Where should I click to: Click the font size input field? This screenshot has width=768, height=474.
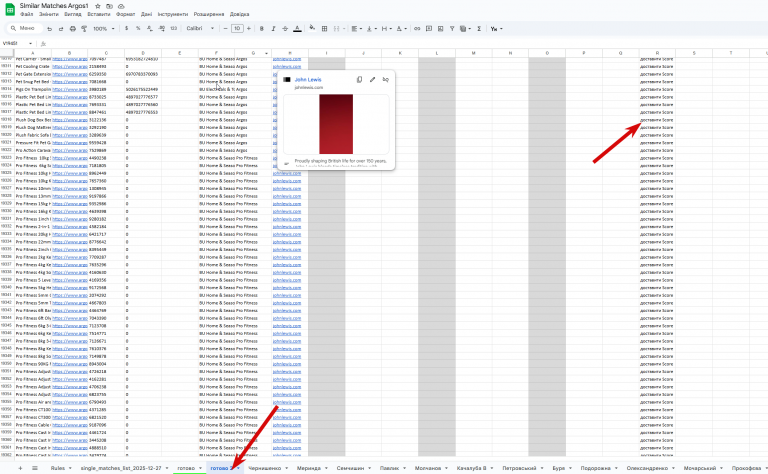pyautogui.click(x=237, y=28)
